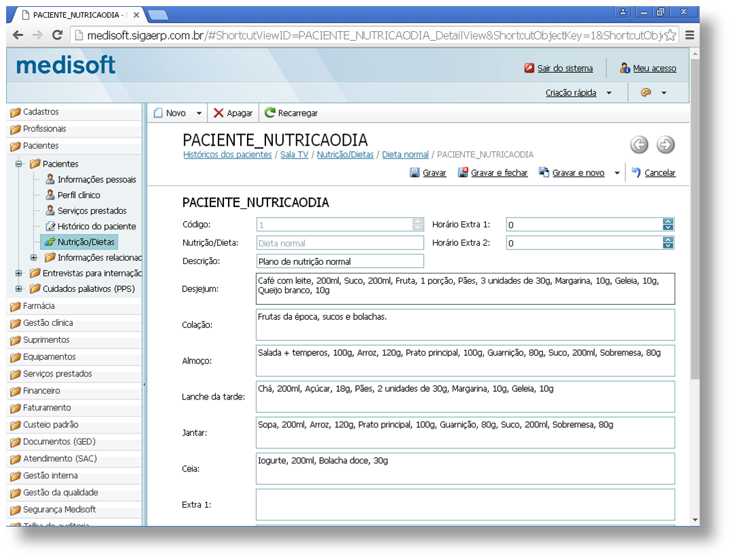733x560 pixels.
Task: Expand the Informações relacionadas node
Action: (x=33, y=258)
